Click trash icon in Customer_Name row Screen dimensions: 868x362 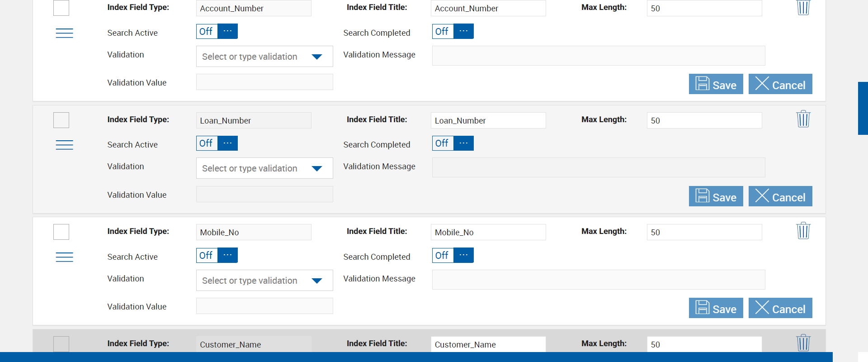click(x=803, y=343)
